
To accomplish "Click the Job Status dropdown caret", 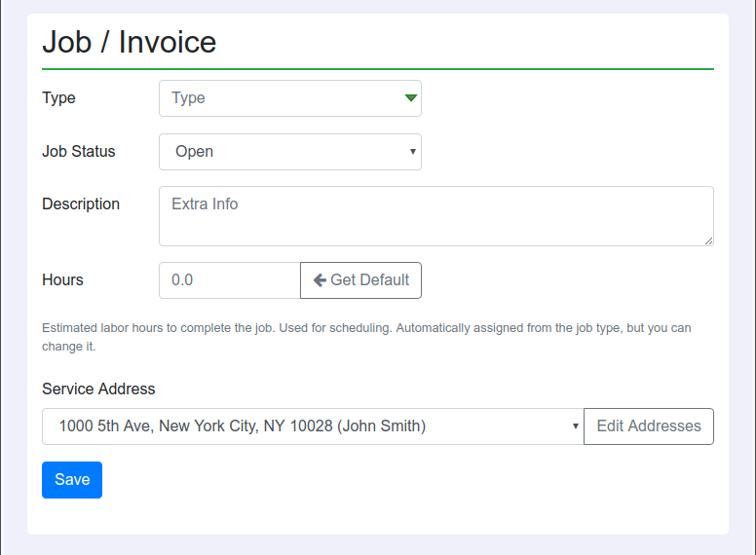I will 412,152.
